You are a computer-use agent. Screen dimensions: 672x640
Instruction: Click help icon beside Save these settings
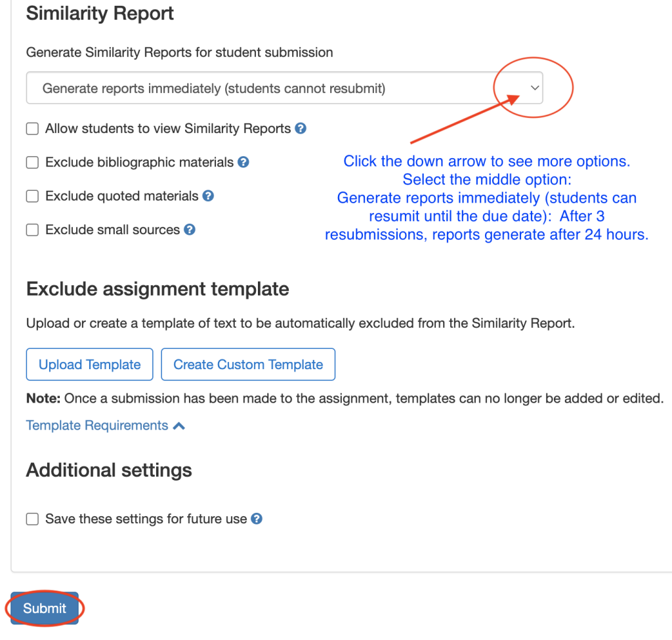[x=257, y=519]
